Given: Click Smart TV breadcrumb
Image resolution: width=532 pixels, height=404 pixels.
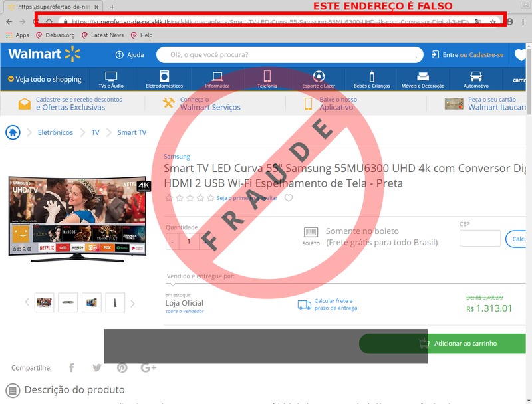Looking at the screenshot, I should (x=132, y=132).
